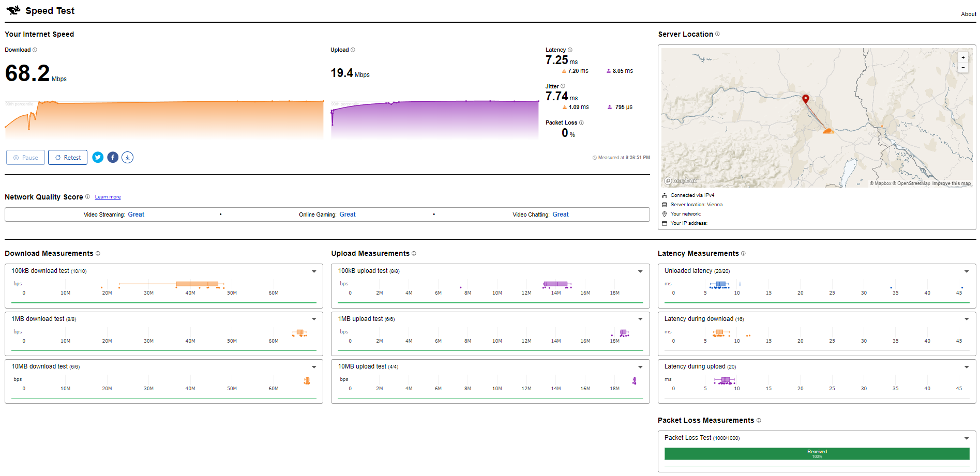Click the Latency Measurements info icon

[743, 253]
